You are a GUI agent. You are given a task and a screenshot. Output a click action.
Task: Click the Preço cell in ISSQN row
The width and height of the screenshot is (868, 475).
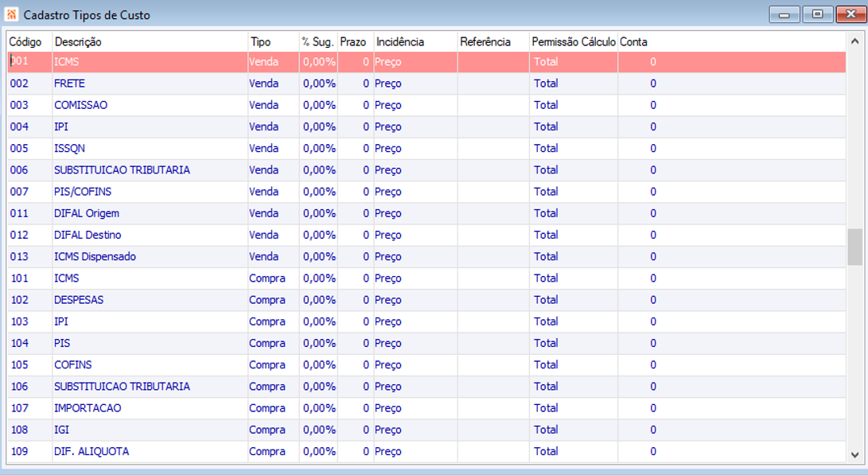coord(416,148)
